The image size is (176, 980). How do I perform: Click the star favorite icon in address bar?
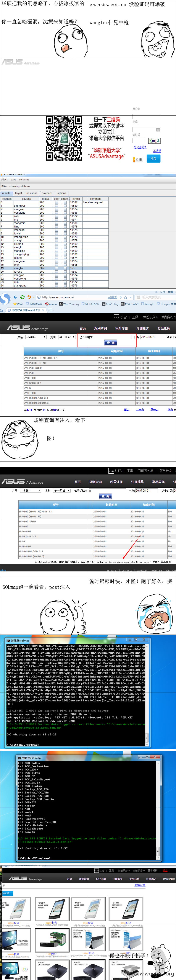pyautogui.click(x=125, y=297)
